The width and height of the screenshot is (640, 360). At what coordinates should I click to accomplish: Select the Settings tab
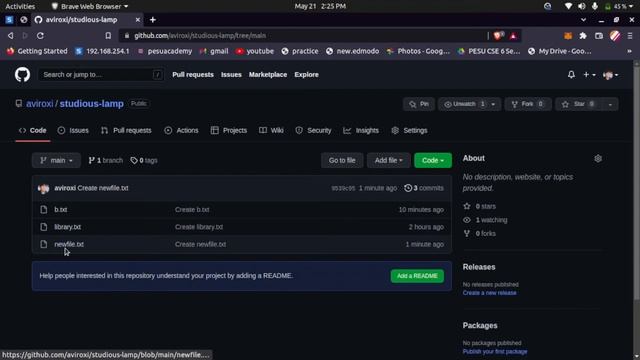tap(409, 130)
